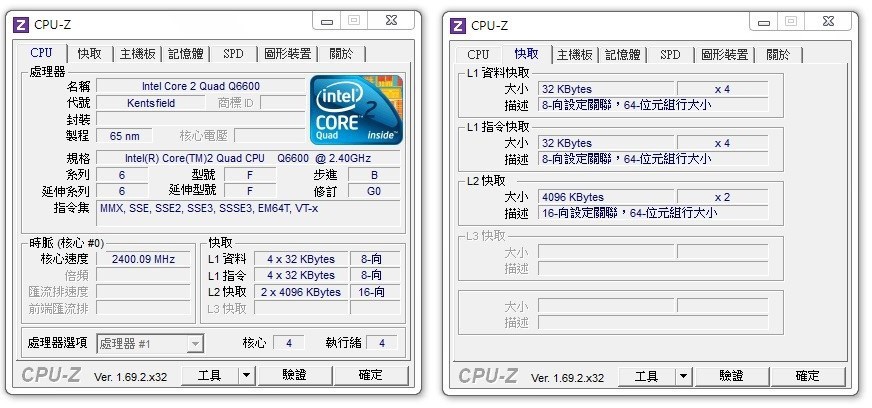Click the 工具 button in left window

click(210, 376)
